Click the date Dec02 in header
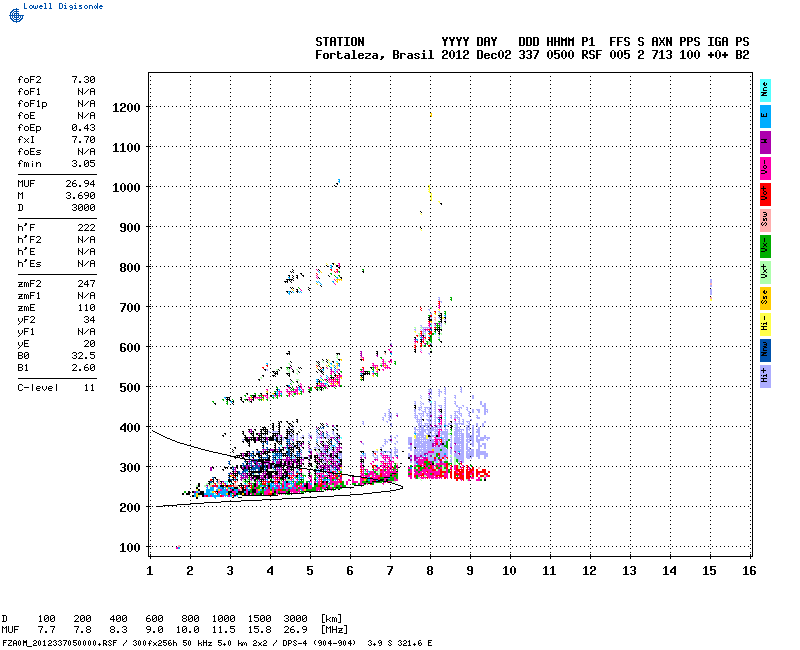Screen dimensions: 800x650 [493, 55]
